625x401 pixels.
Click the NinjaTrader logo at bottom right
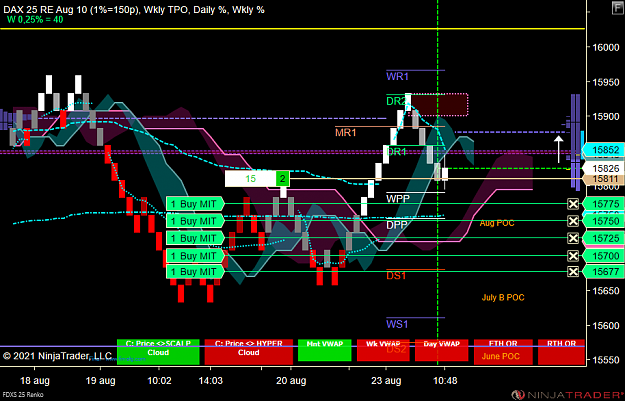[566, 395]
